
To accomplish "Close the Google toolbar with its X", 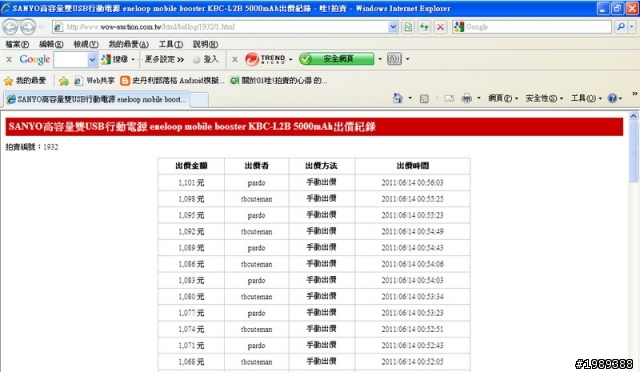I will 9,60.
